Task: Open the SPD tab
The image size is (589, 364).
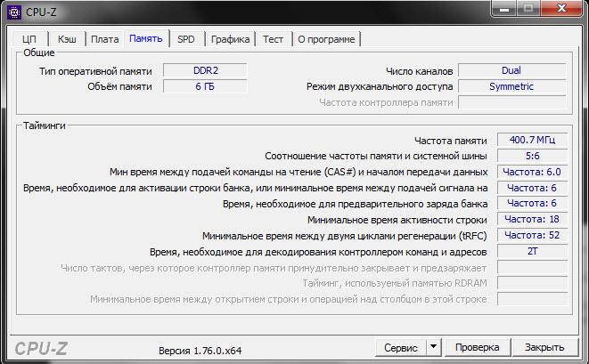Action: pos(186,39)
